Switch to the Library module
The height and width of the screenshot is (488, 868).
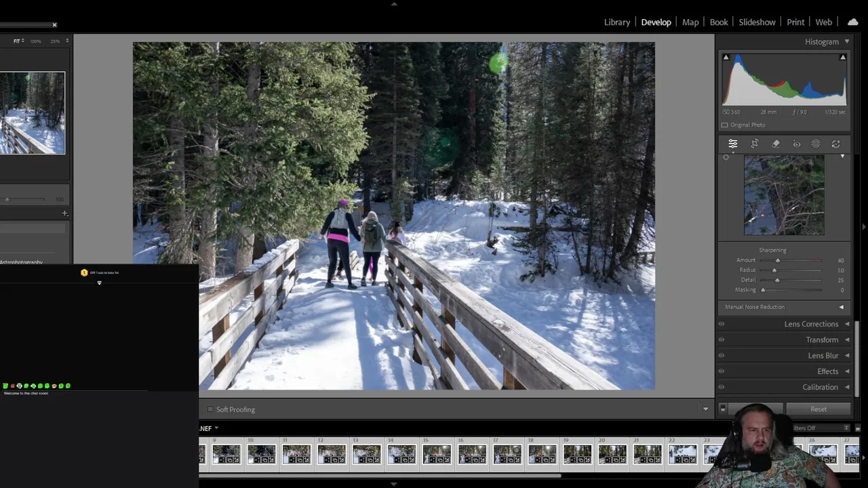pyautogui.click(x=617, y=22)
